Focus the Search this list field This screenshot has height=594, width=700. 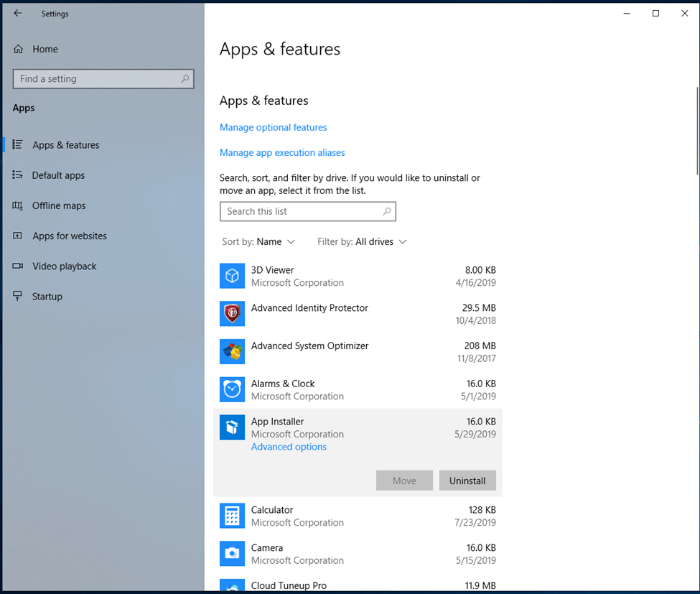tap(308, 211)
